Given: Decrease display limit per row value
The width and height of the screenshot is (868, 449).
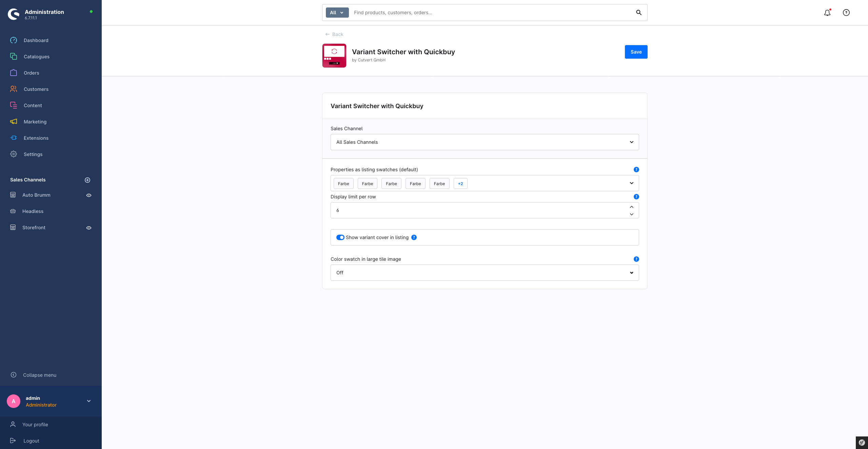Looking at the screenshot, I should click(x=631, y=214).
